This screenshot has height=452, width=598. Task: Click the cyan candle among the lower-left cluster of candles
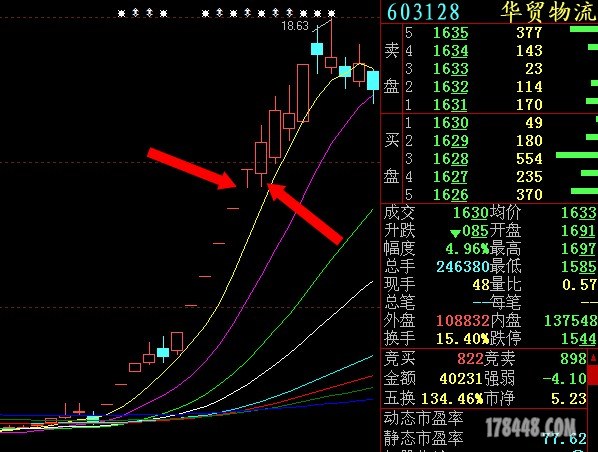163,352
